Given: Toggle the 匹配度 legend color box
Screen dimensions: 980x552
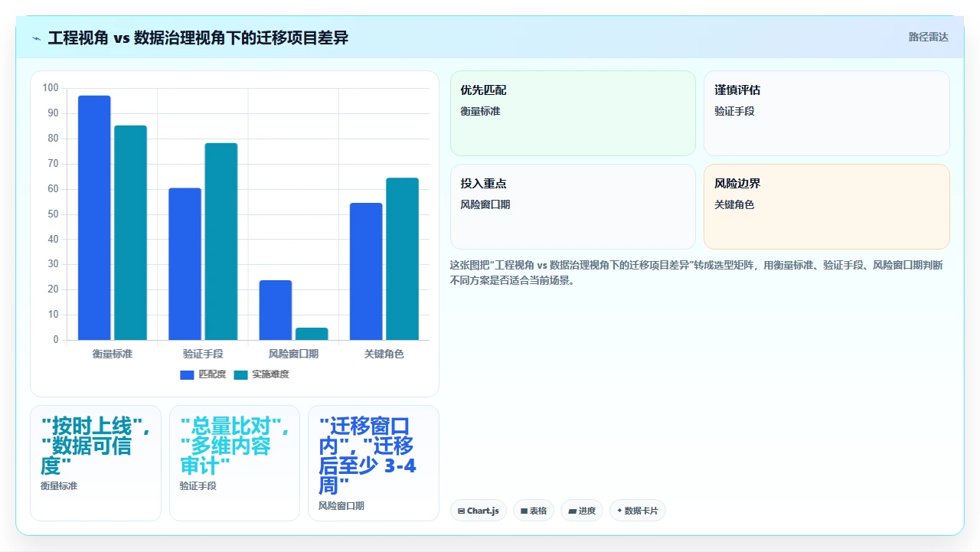Looking at the screenshot, I should pos(188,374).
